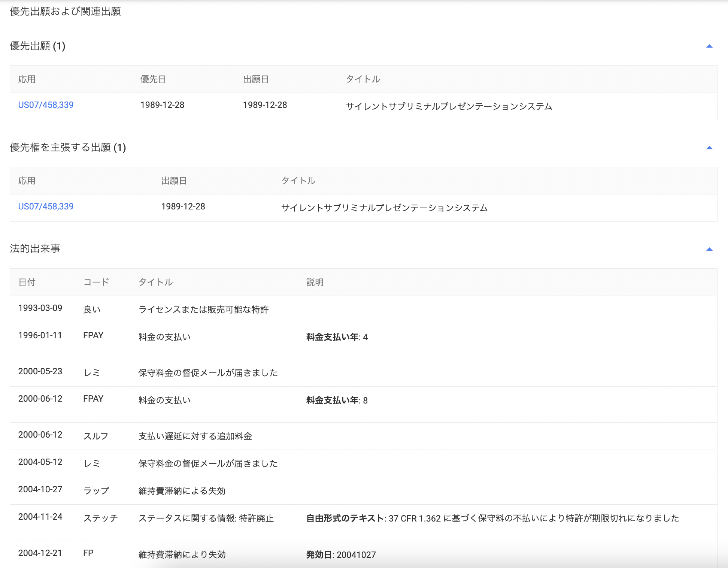The width and height of the screenshot is (728, 568).
Task: Collapse the 法的出来事 section
Action: (709, 249)
